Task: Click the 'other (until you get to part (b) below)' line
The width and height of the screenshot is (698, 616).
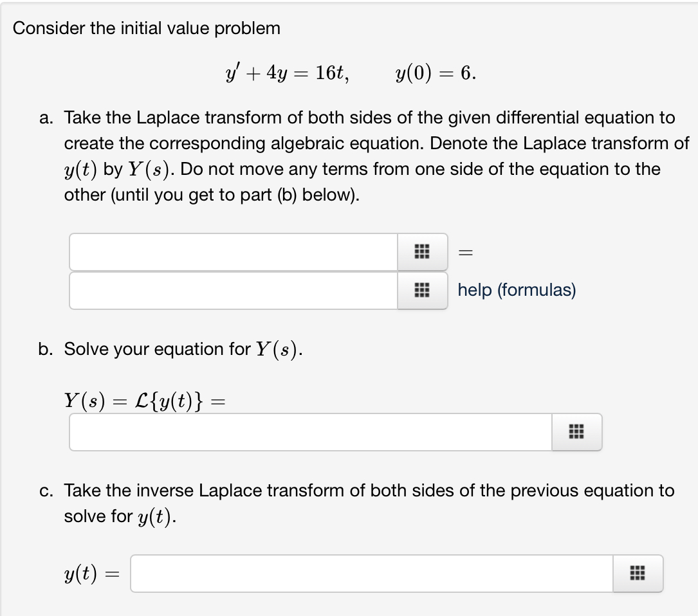Action: [211, 195]
